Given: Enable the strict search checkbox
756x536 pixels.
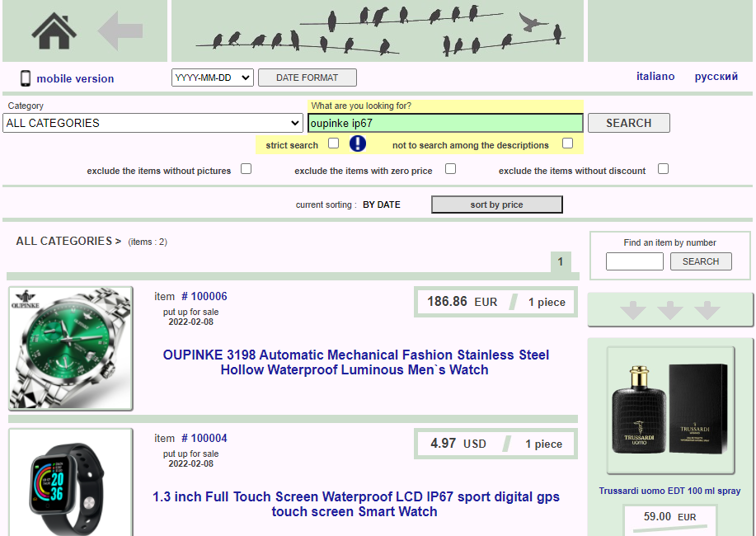Looking at the screenshot, I should 334,143.
